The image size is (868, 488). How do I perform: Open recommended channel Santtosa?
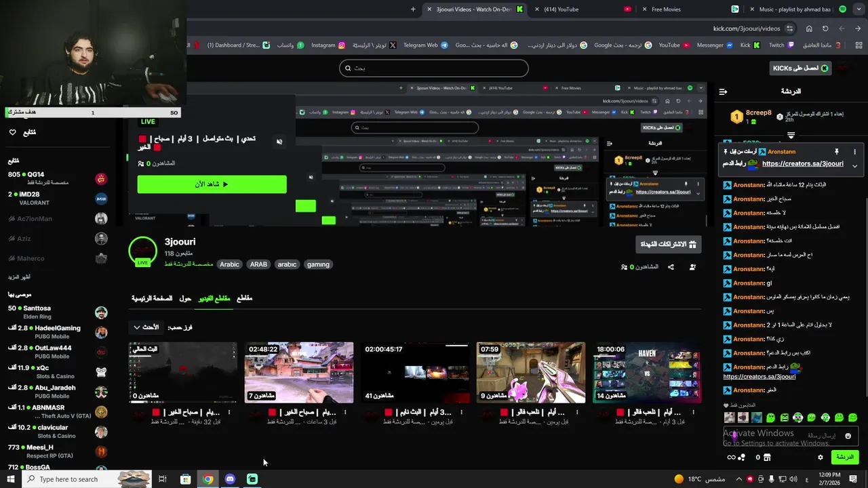(x=58, y=312)
